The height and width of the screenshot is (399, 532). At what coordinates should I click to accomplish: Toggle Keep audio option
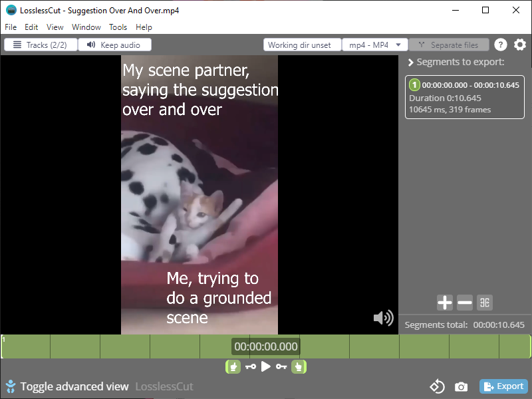pyautogui.click(x=114, y=45)
